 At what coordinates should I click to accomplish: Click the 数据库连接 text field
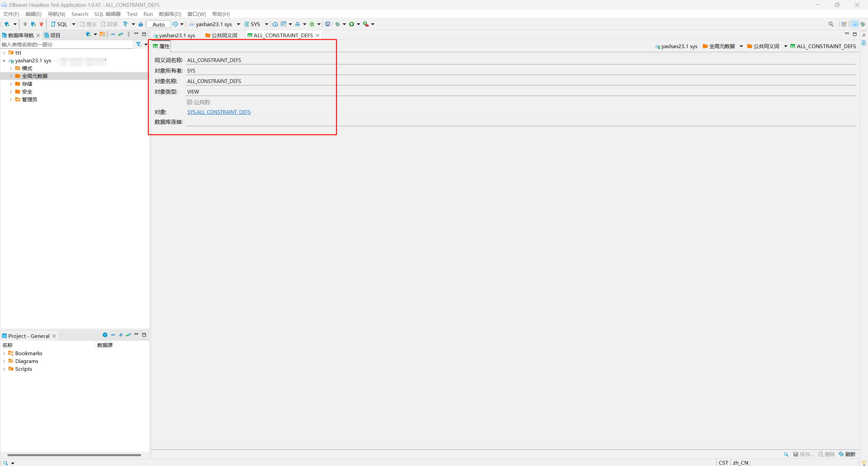pos(521,122)
